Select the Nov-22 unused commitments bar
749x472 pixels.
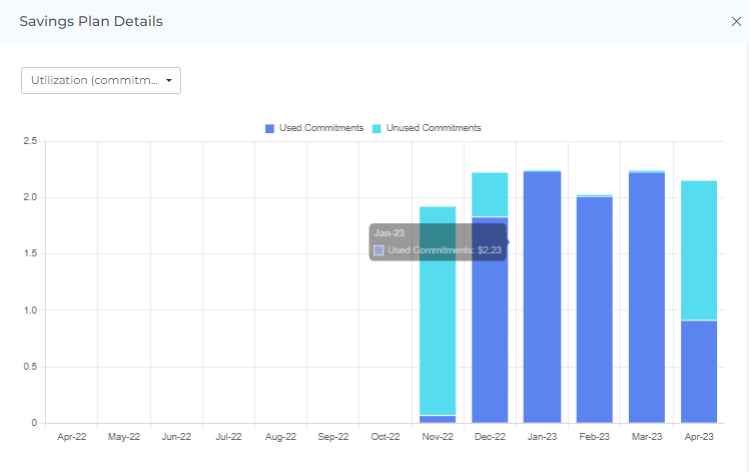point(438,310)
